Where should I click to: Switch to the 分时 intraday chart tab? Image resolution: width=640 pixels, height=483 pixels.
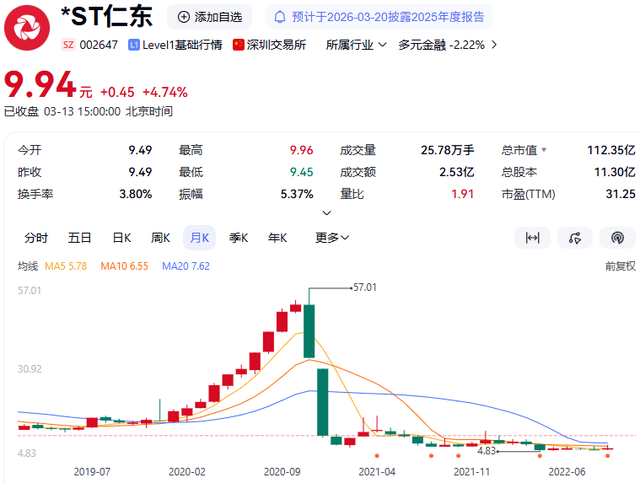tap(36, 238)
